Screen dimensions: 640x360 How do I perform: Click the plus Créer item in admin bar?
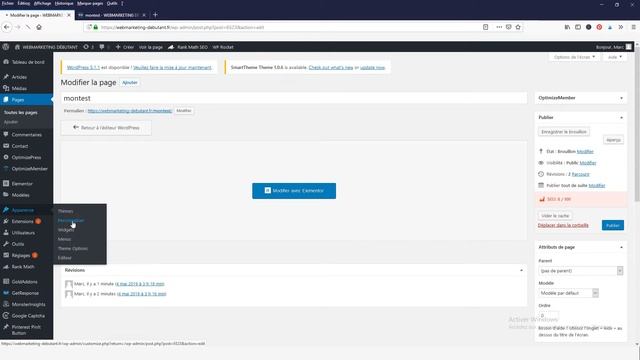124,47
